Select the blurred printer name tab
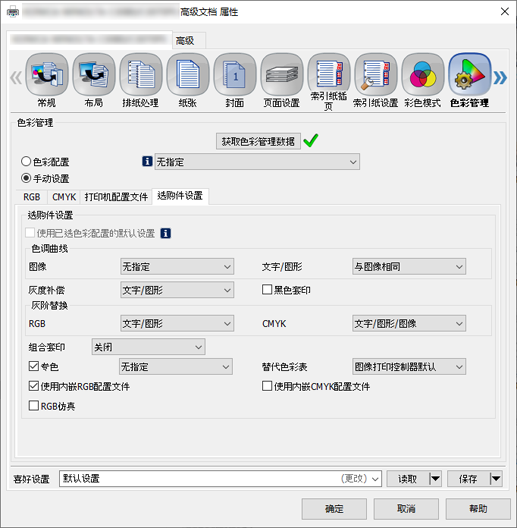The width and height of the screenshot is (517, 528). (90, 40)
